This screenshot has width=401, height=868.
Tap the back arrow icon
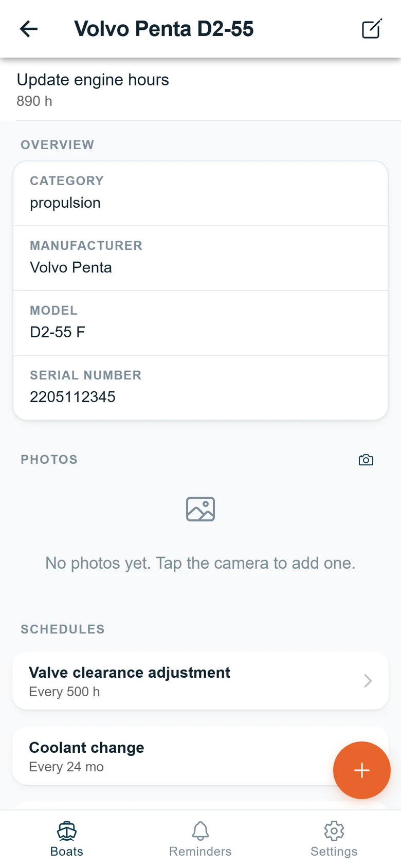tap(29, 29)
